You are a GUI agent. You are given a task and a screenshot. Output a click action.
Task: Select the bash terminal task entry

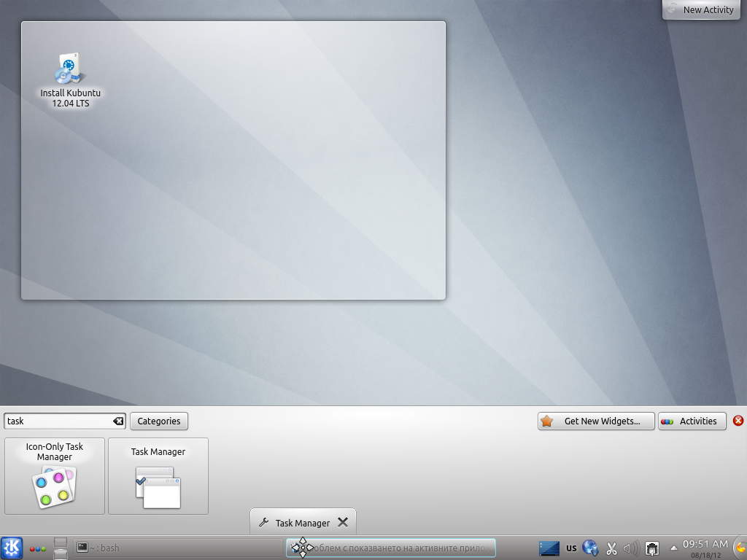pyautogui.click(x=178, y=548)
